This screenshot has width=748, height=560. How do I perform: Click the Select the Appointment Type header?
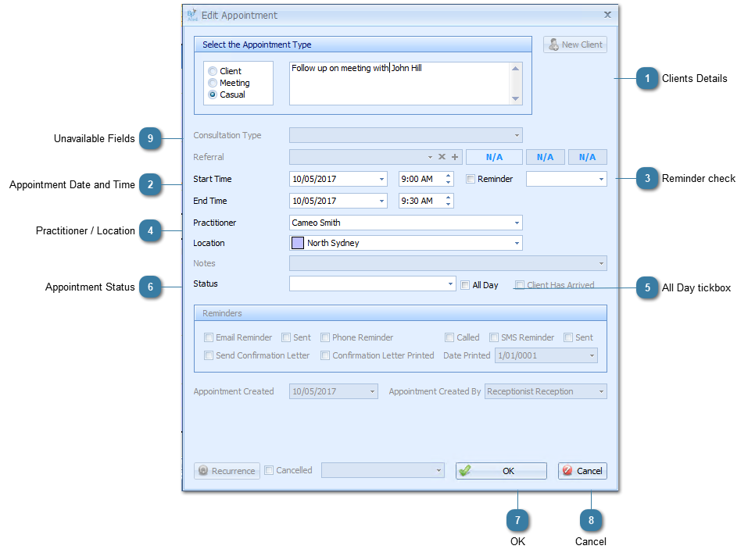[x=363, y=45]
